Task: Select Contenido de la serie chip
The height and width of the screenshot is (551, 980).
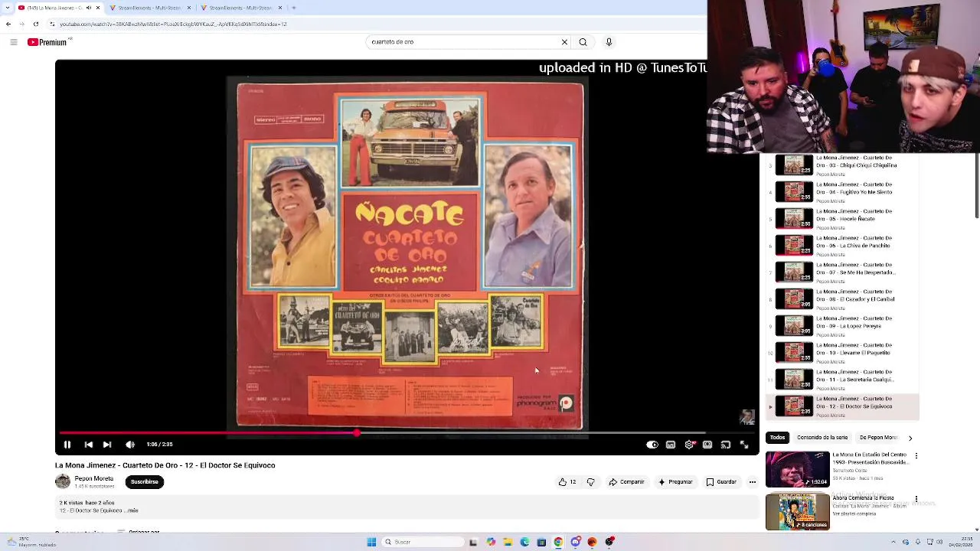Action: point(822,438)
